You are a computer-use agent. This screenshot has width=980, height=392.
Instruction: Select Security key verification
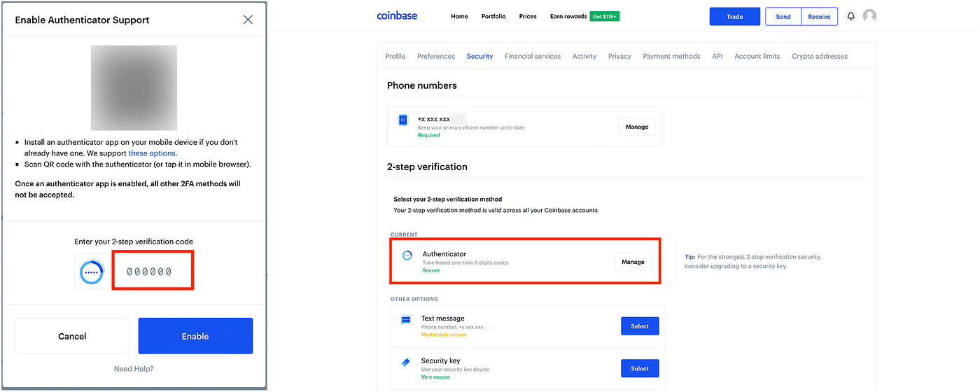tap(640, 368)
